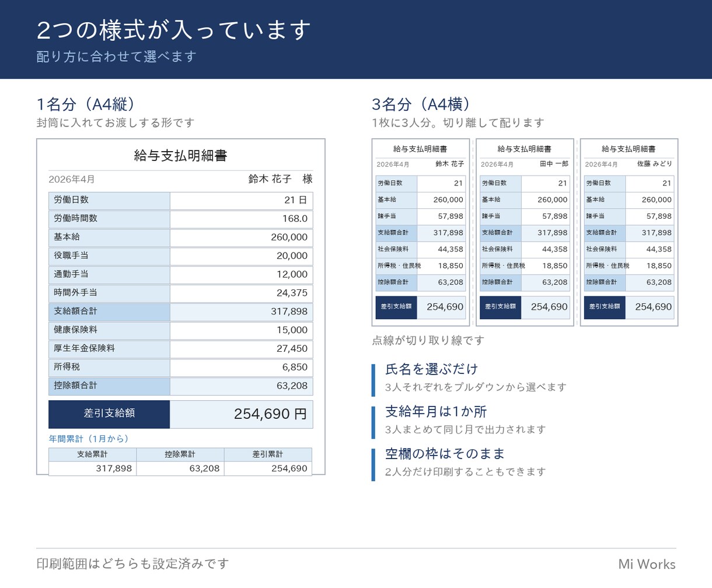
Task: Click the 労働時間数 label
Action: [x=109, y=219]
